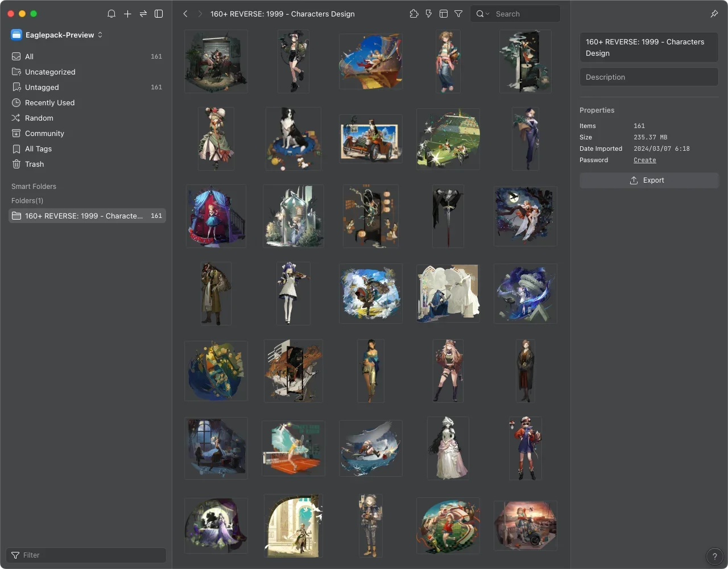
Task: Click the date value '2024/03/07 6:18'
Action: click(661, 149)
